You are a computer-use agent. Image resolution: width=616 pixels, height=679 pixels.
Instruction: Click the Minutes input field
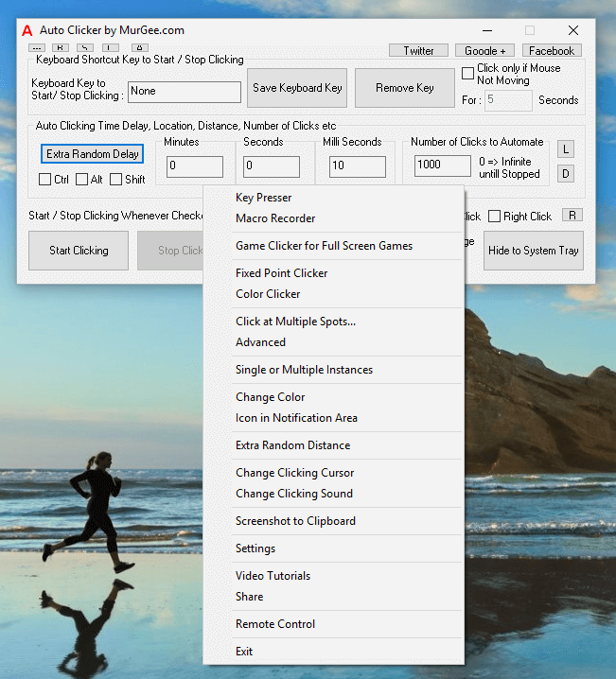click(x=195, y=166)
